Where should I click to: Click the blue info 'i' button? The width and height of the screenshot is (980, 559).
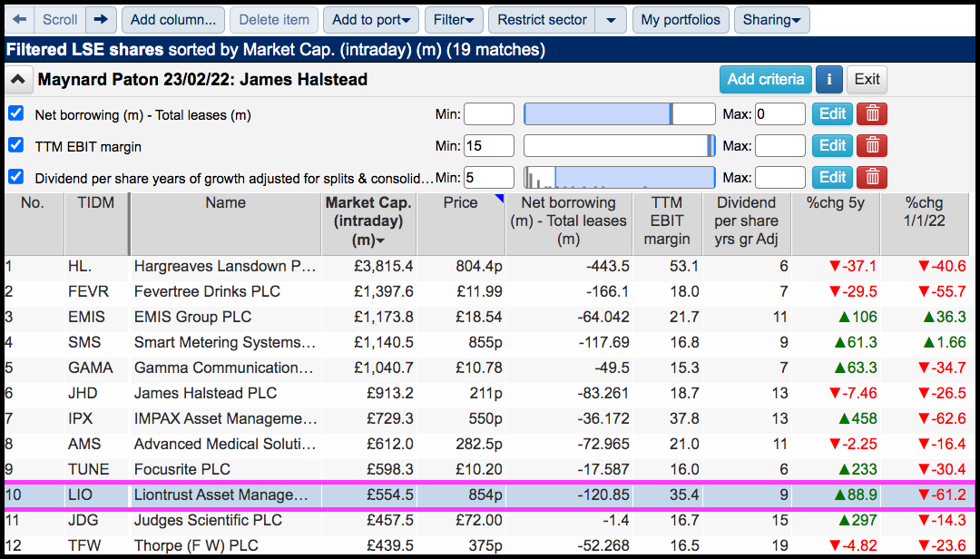pyautogui.click(x=829, y=80)
